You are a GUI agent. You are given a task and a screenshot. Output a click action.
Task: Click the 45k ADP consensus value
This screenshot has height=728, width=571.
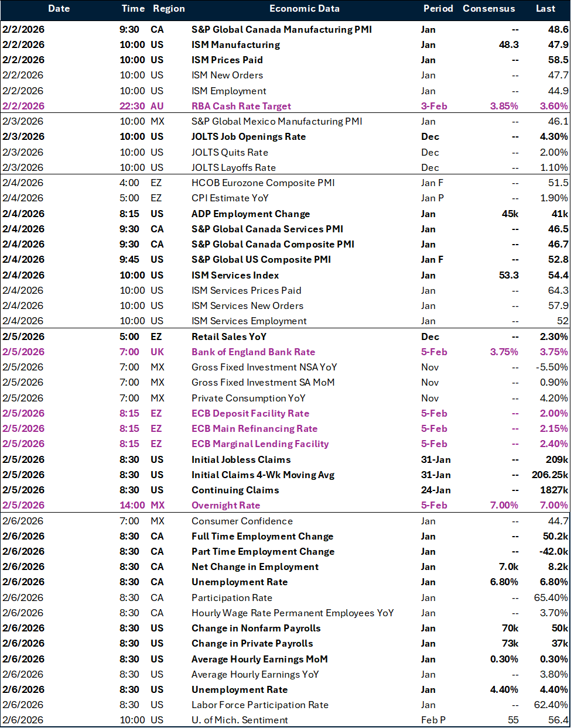(510, 214)
